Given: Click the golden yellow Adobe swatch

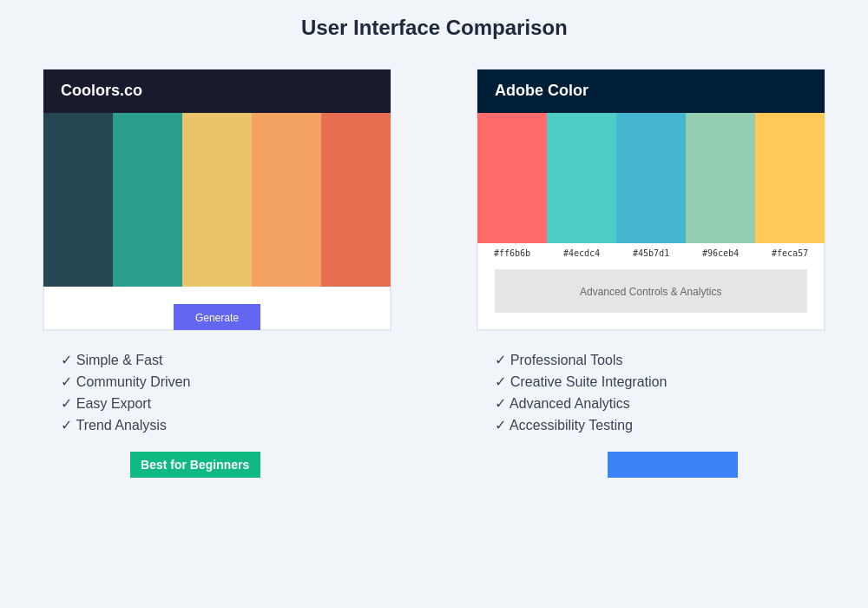Looking at the screenshot, I should tap(790, 178).
